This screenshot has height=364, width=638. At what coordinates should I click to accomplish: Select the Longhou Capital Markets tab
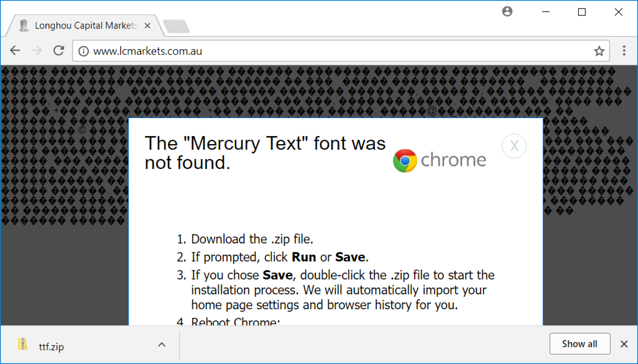pyautogui.click(x=86, y=25)
